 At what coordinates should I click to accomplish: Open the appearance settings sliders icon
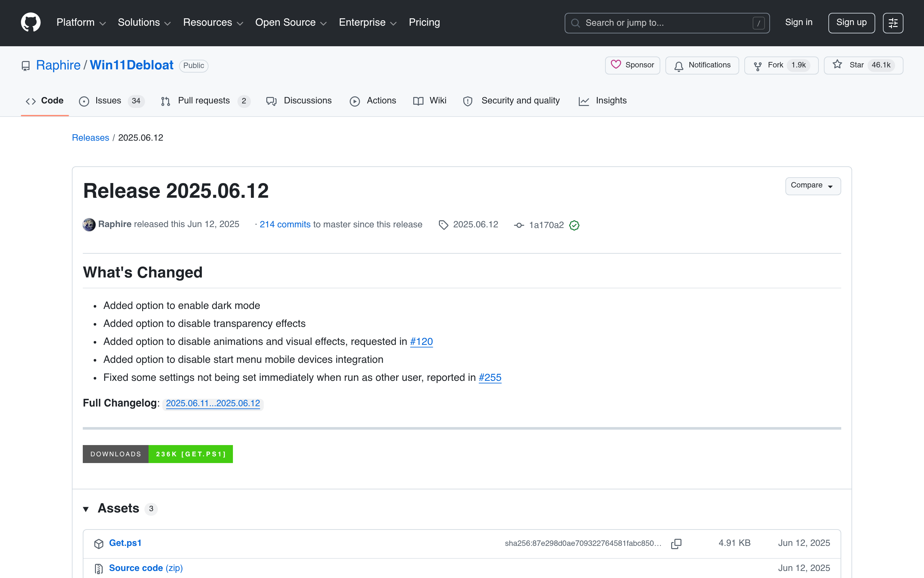(x=893, y=23)
